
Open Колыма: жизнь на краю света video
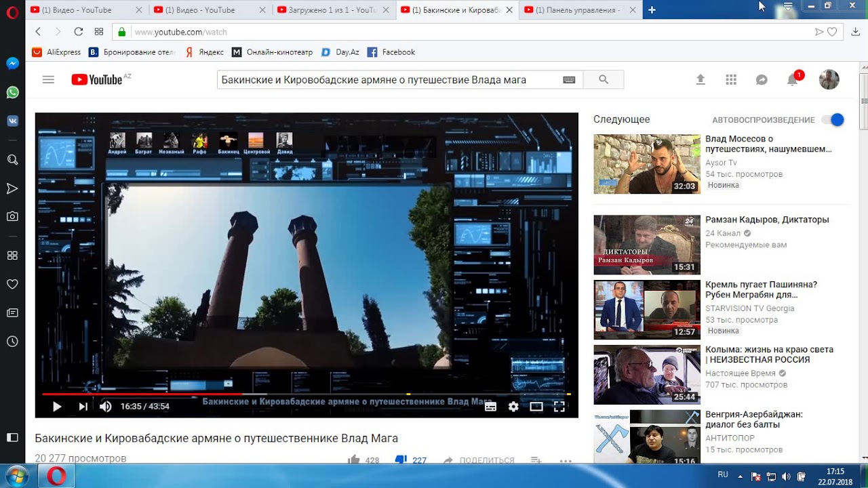[769, 354]
